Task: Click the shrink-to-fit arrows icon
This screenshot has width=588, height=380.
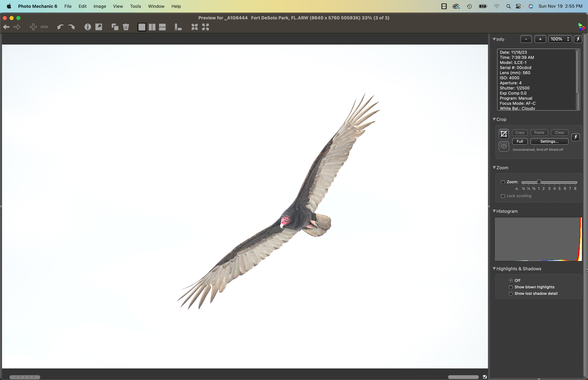Action: pos(195,27)
